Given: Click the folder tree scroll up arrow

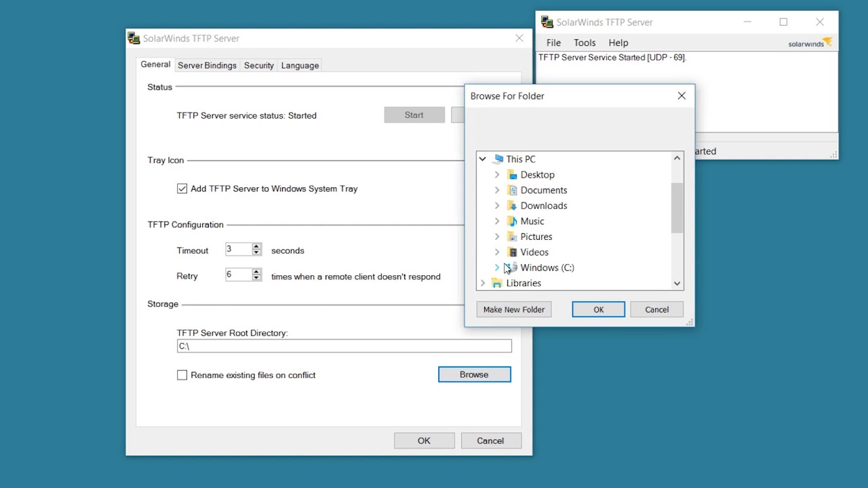Looking at the screenshot, I should pos(677,159).
